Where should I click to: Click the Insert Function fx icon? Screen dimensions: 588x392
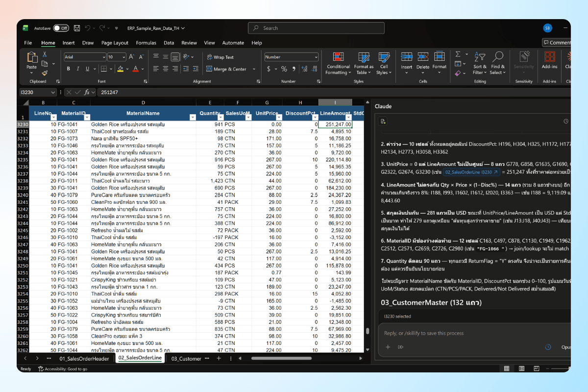click(x=87, y=92)
